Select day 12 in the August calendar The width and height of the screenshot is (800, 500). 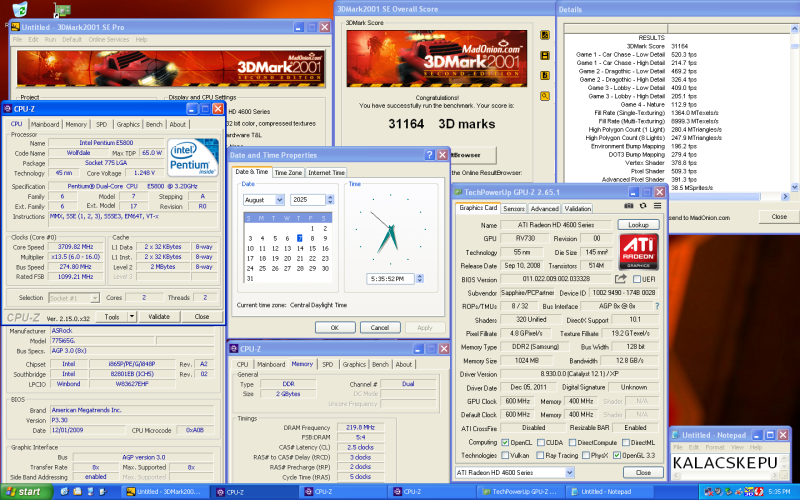274,248
